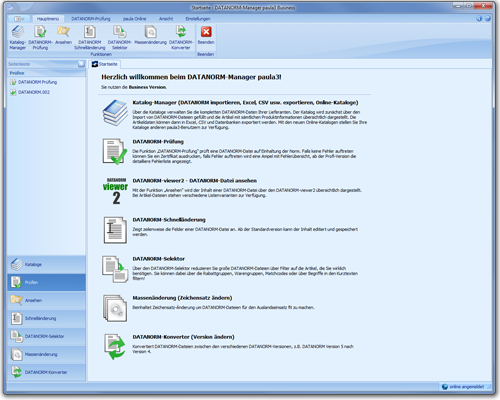Viewport: 500px width, 400px height.
Task: Click the checkmark document Prüfung icon on start page
Action: (115, 152)
